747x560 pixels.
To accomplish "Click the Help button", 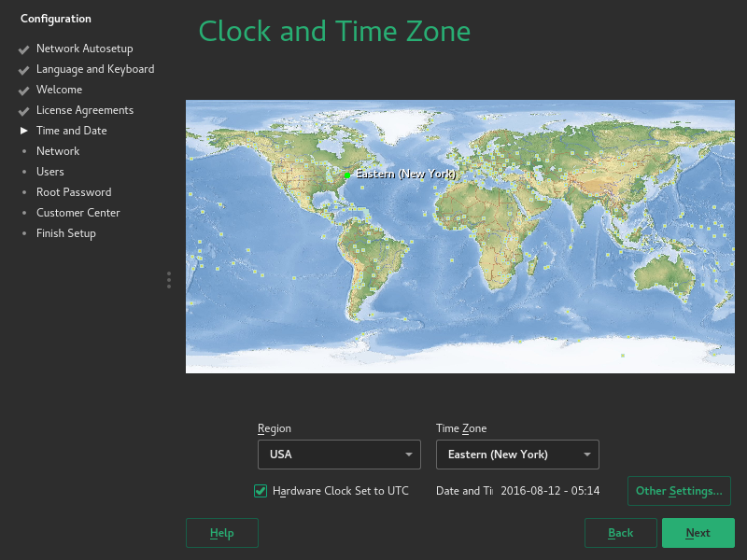I will (221, 532).
